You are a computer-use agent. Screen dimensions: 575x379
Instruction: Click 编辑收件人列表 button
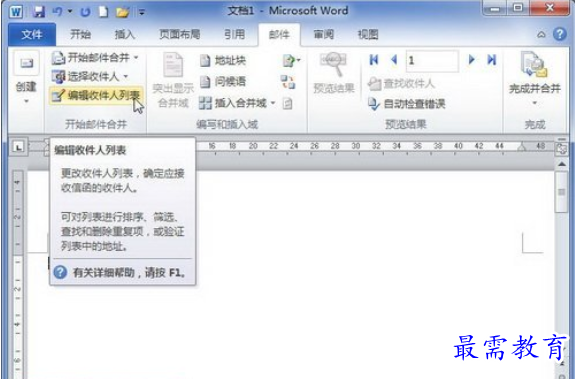[96, 96]
